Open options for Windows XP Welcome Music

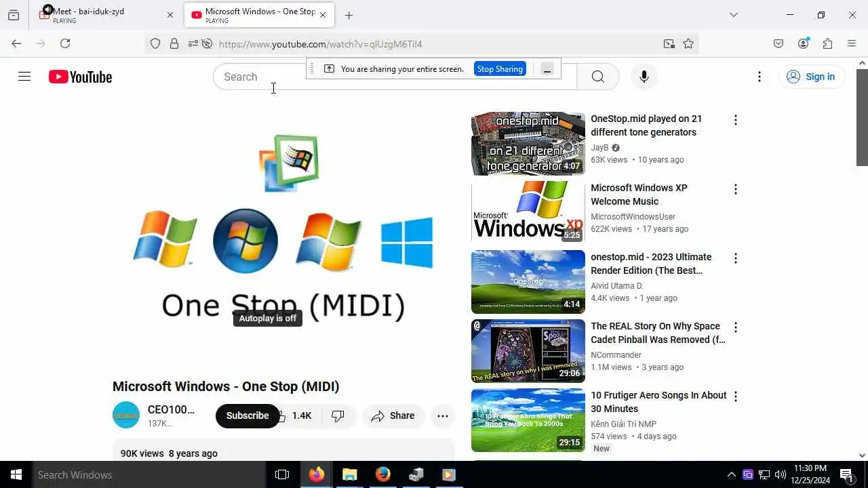click(x=735, y=189)
